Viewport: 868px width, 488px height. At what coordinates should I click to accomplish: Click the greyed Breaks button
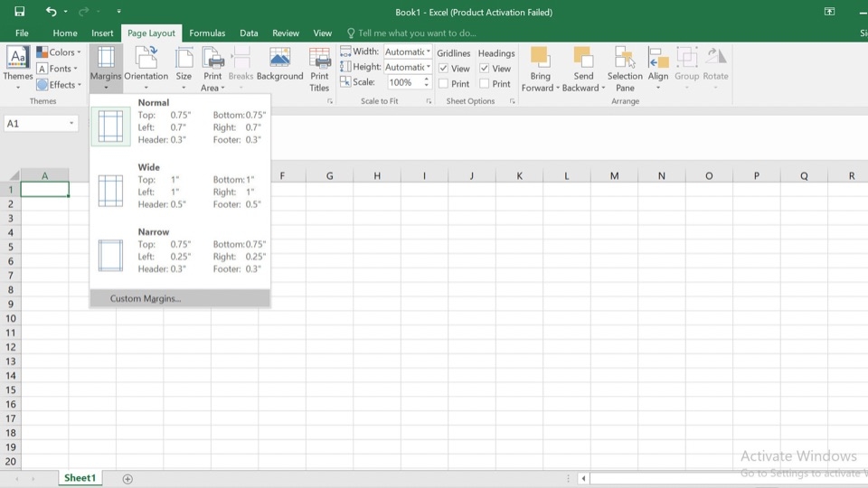pos(241,69)
